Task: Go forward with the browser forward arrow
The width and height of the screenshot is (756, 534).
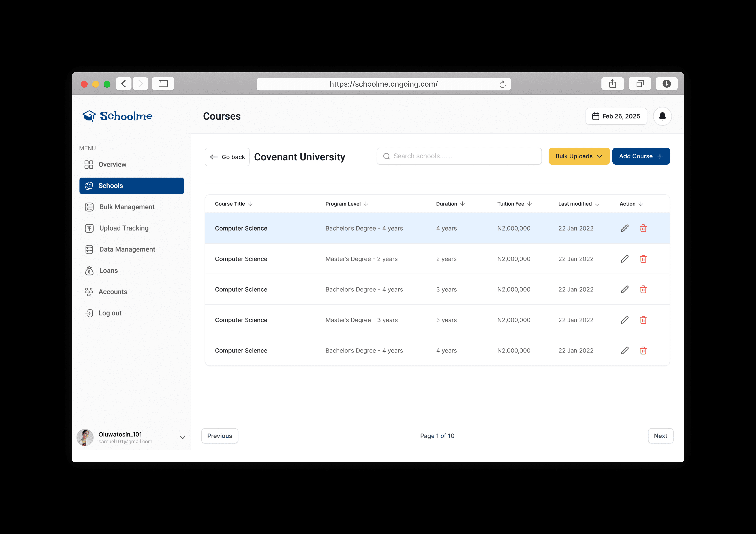Action: tap(140, 84)
